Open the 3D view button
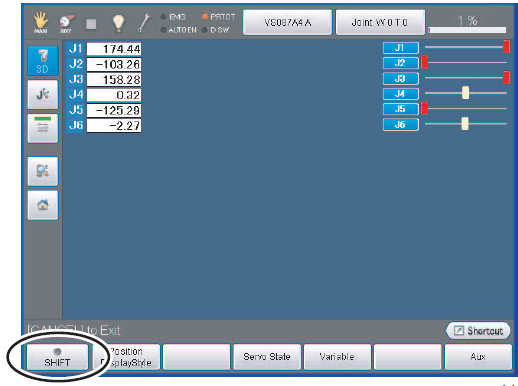518x386 pixels. point(43,61)
